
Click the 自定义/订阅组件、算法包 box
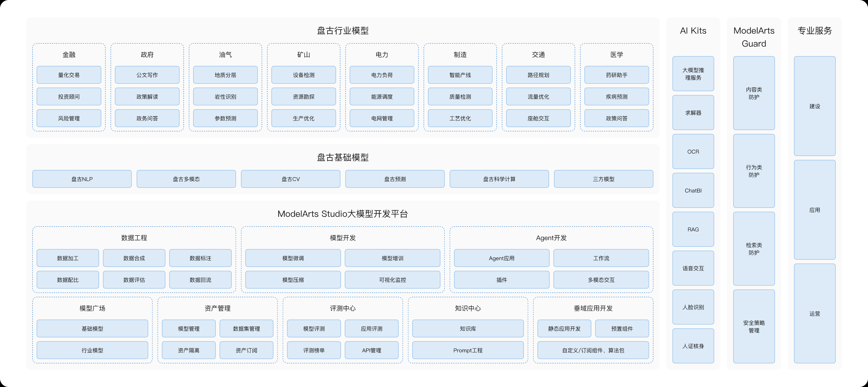point(593,350)
